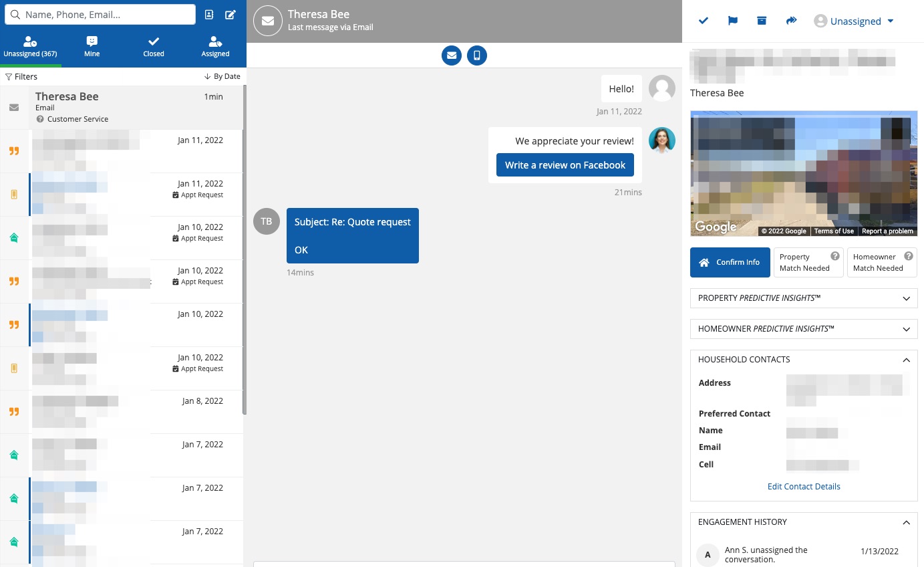Click the compose new message icon
The height and width of the screenshot is (567, 924).
coord(230,15)
